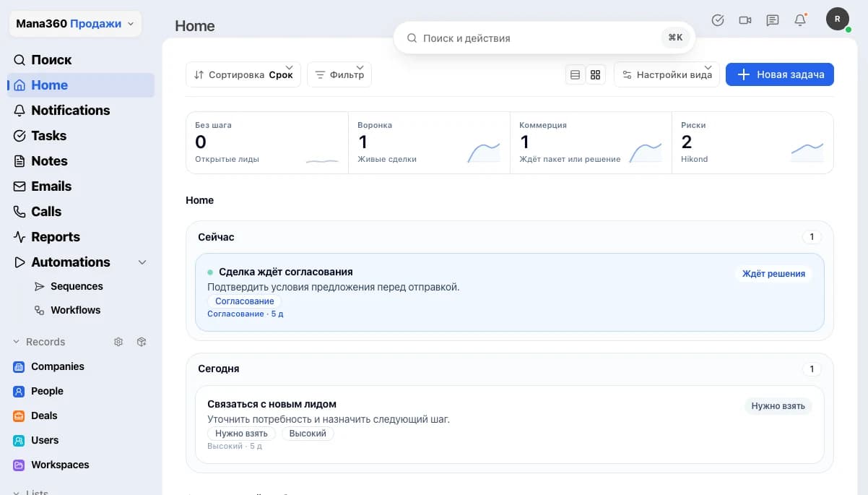Click the Поиск и действия search field
Image resolution: width=868 pixels, height=495 pixels.
544,38
